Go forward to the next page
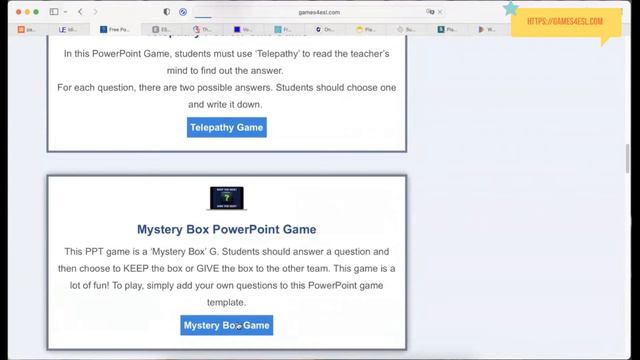This screenshot has height=360, width=640. click(95, 12)
